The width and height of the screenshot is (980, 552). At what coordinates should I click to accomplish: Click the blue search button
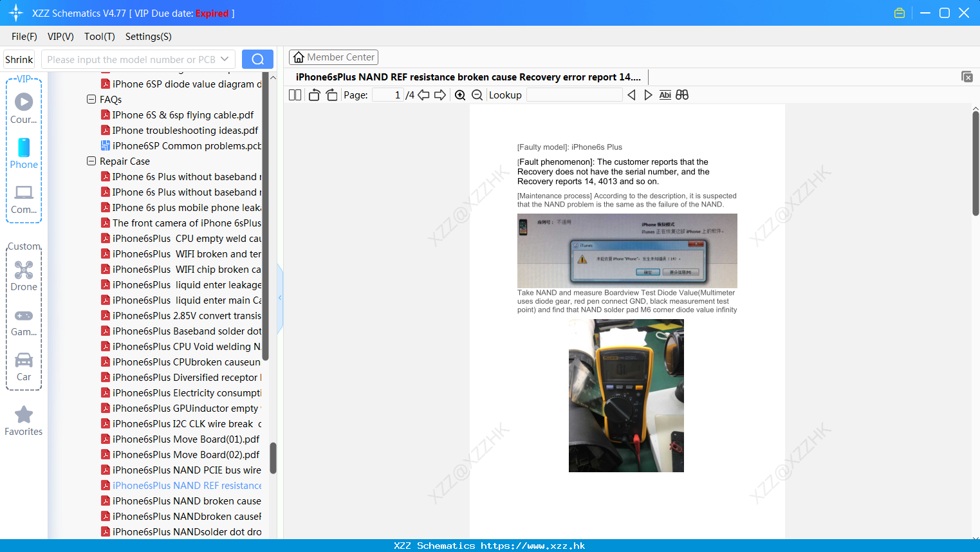coord(257,59)
